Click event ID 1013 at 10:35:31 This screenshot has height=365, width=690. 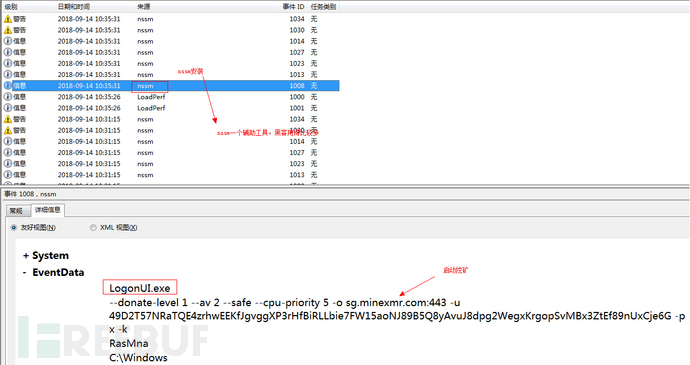coord(297,74)
